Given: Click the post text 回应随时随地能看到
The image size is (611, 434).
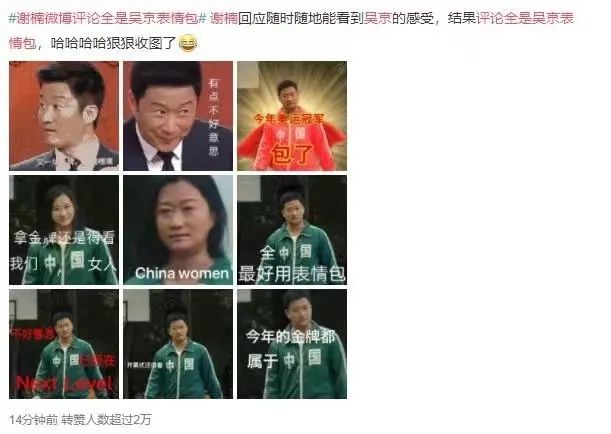Looking at the screenshot, I should 301,18.
